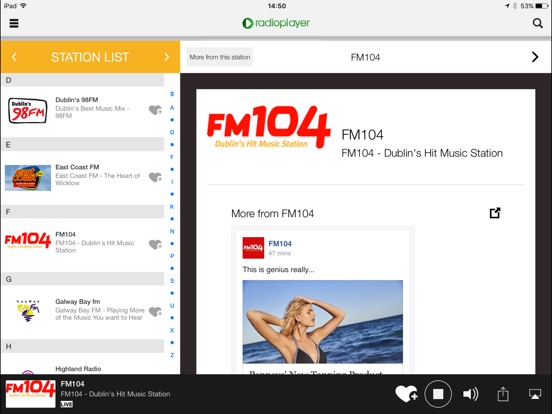Go to previous list with left chevron
This screenshot has width=552, height=414.
(14, 57)
